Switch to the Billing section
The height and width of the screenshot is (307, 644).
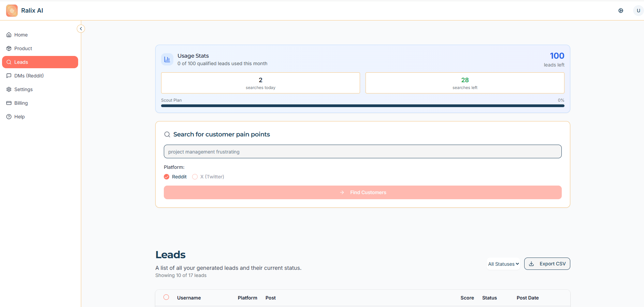pos(21,103)
